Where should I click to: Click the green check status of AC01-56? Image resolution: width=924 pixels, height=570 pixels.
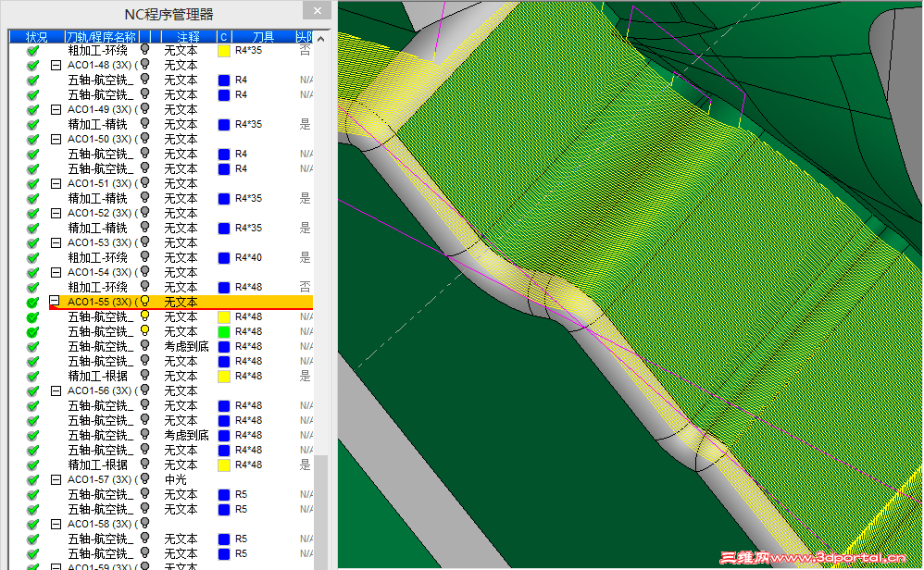coord(33,391)
